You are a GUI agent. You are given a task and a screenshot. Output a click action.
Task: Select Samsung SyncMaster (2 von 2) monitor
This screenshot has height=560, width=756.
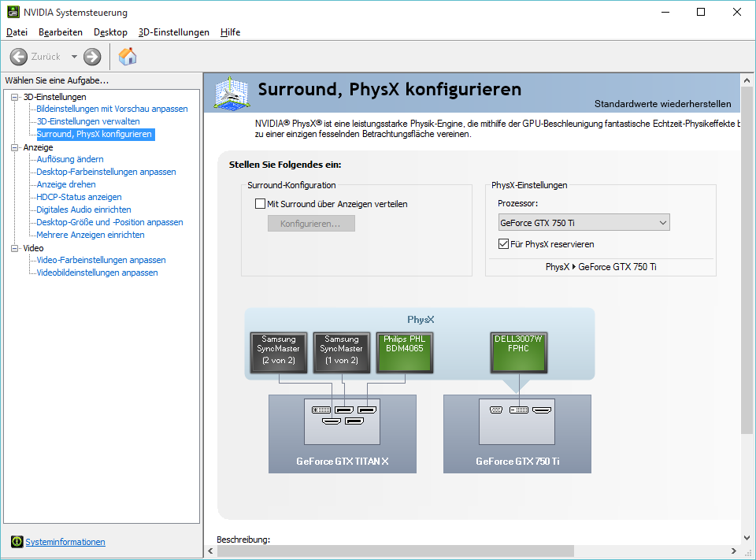tap(279, 353)
